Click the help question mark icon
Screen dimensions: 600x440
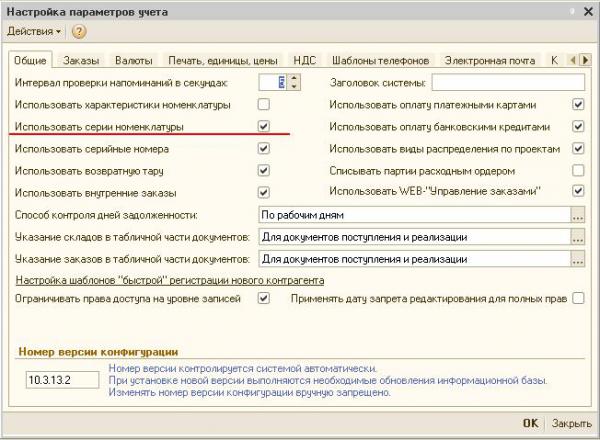(x=79, y=32)
